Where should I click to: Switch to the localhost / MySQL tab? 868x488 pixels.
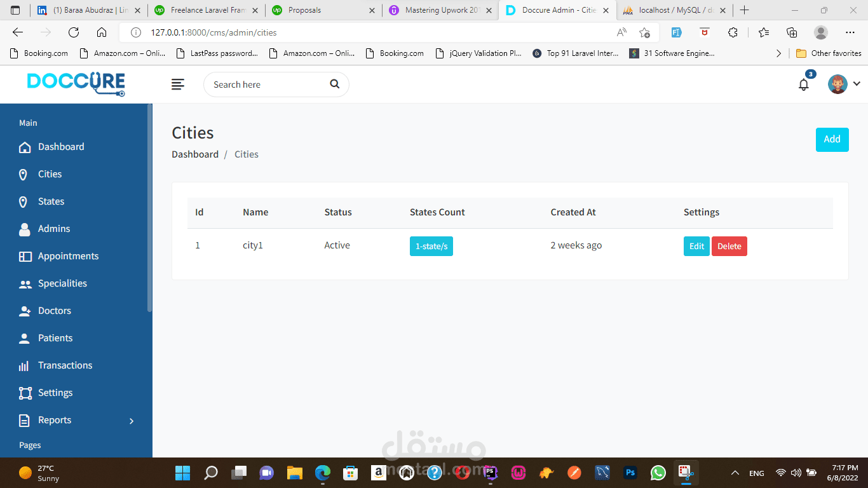(675, 10)
